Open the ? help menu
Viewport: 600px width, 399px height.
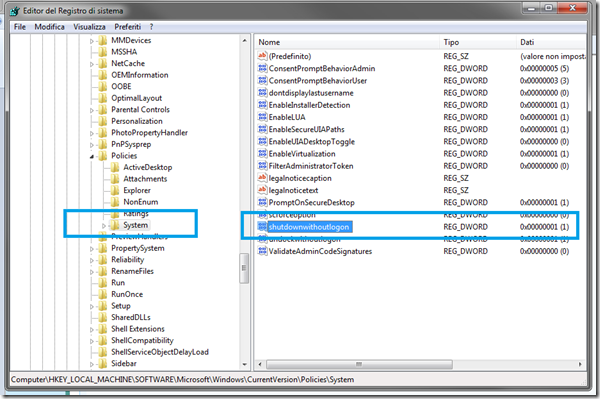tap(152, 27)
